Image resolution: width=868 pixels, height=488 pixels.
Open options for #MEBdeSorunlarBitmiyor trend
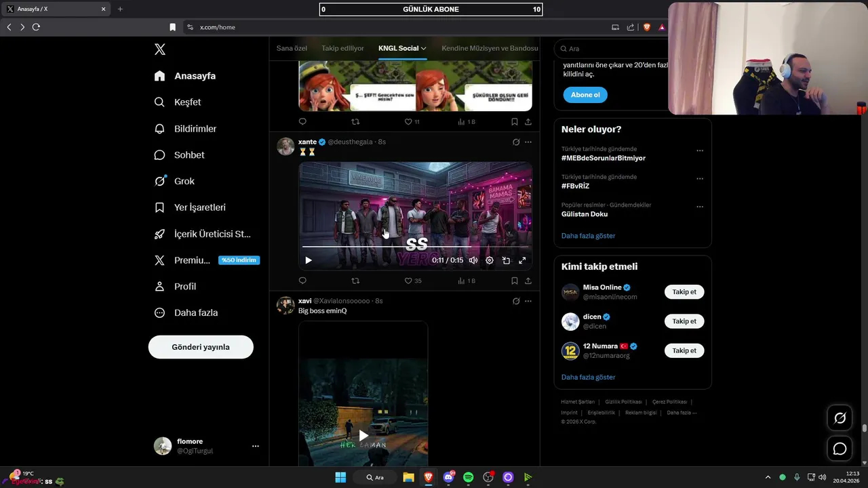click(x=700, y=150)
